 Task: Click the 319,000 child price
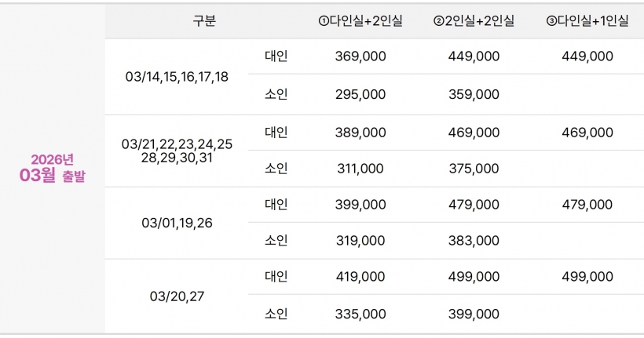[360, 241]
